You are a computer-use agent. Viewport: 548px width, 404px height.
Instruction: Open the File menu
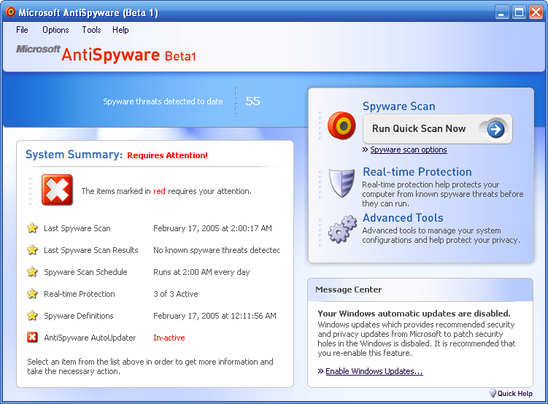tap(22, 30)
